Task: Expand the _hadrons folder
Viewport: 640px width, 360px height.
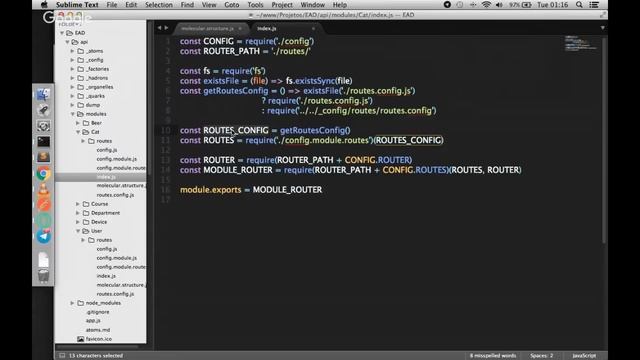Action: click(73, 78)
